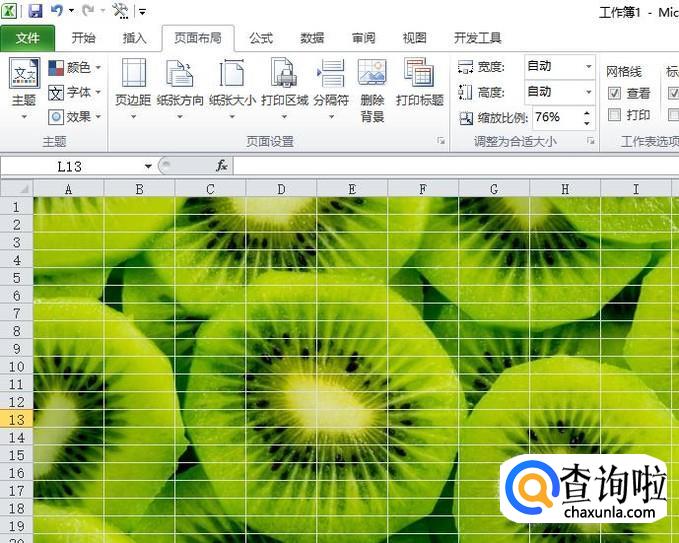Select the 页面布局 tab
Viewport: 679px width, 543px height.
[198, 38]
